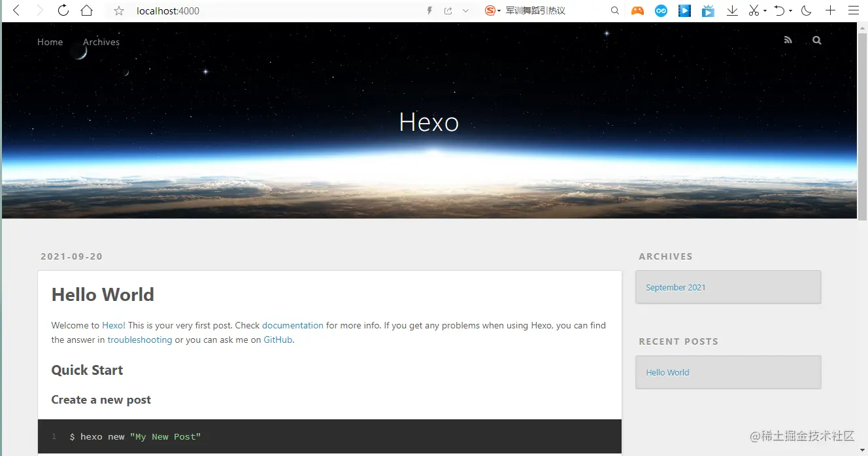Screen dimensions: 868x456
Task: Open the browser hamburger menu
Action: pos(854,10)
